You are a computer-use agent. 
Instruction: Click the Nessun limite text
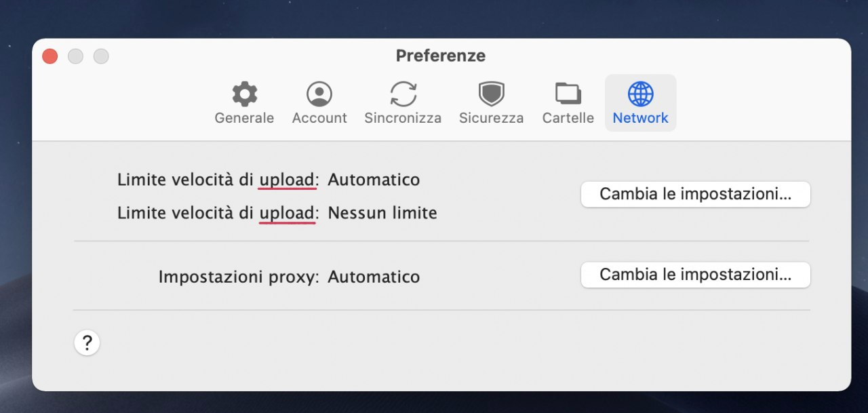pyautogui.click(x=382, y=212)
